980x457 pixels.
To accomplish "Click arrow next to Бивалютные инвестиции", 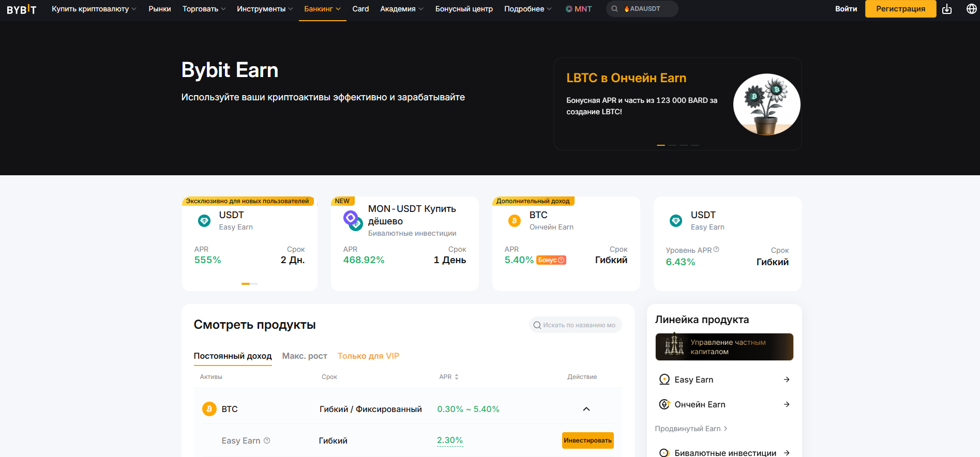I will (x=787, y=453).
